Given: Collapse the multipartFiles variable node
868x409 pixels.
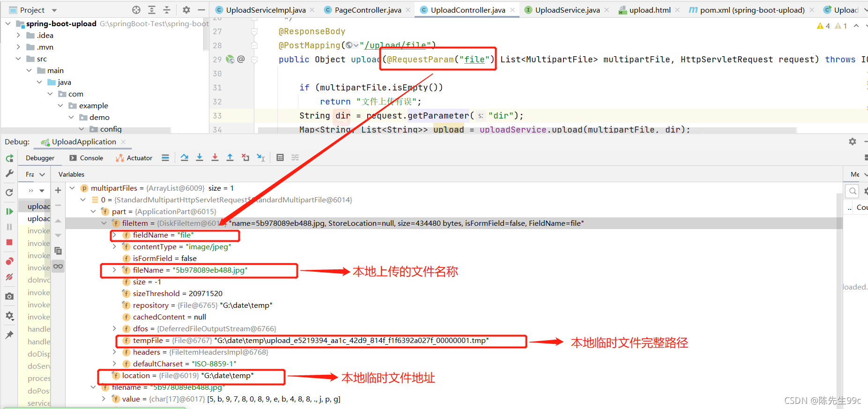Looking at the screenshot, I should [x=72, y=188].
